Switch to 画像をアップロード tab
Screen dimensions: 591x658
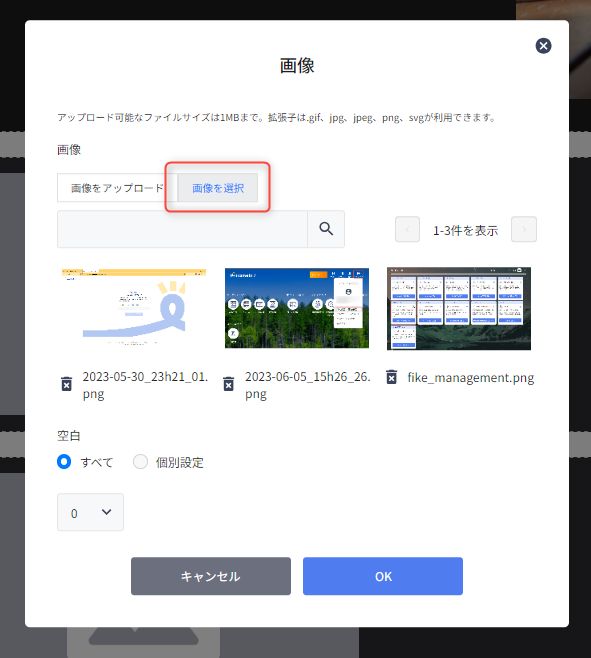(117, 188)
